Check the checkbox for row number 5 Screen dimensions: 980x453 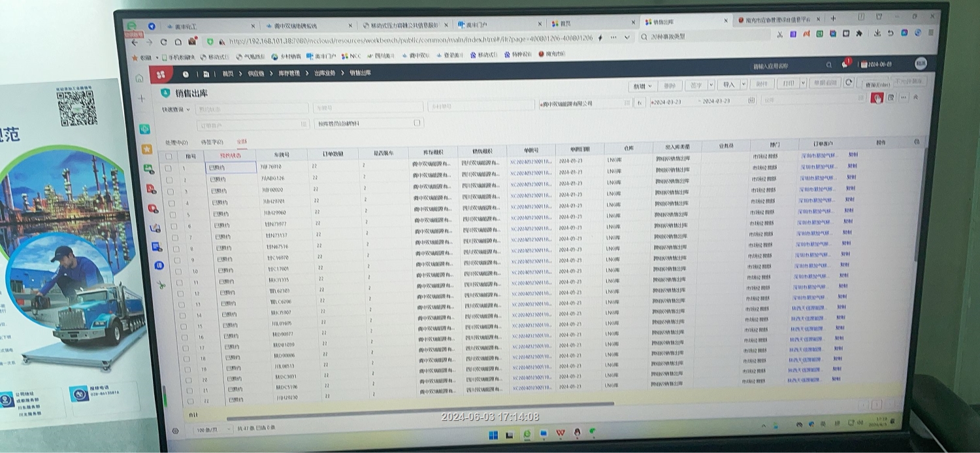pyautogui.click(x=172, y=214)
